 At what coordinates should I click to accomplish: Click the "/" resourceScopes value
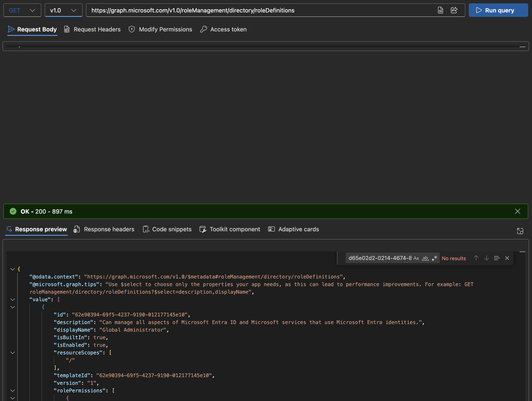[x=70, y=360]
